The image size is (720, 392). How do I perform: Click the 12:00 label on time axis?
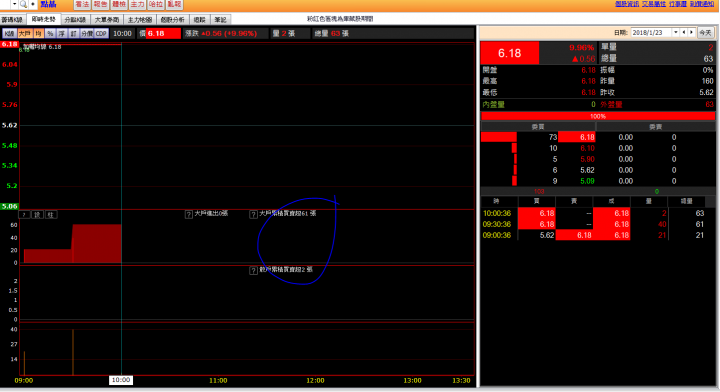pos(315,381)
